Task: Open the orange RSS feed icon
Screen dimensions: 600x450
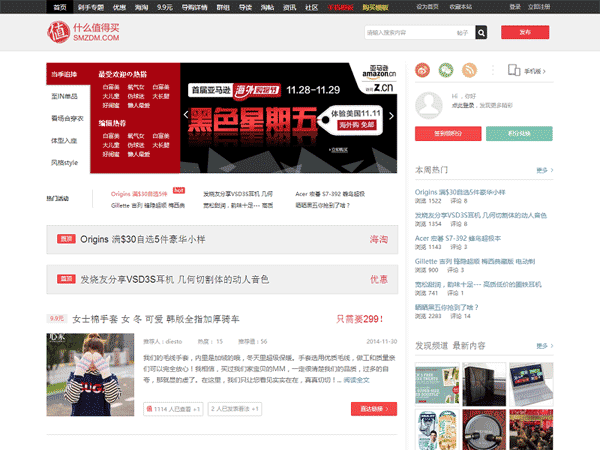Action: [x=470, y=71]
